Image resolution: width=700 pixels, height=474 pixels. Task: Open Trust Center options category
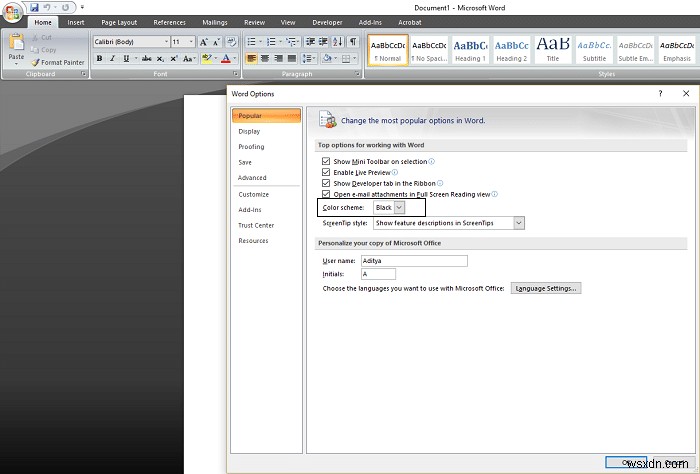(x=256, y=225)
